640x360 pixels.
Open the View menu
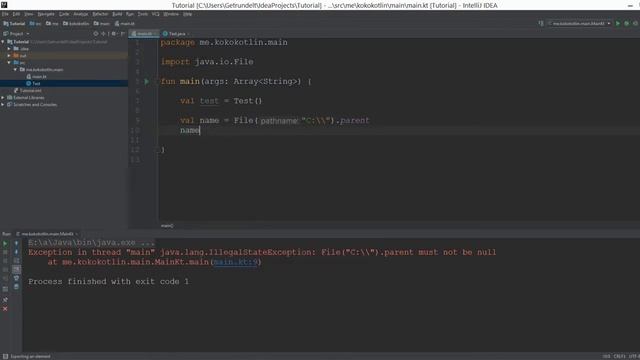(x=29, y=14)
